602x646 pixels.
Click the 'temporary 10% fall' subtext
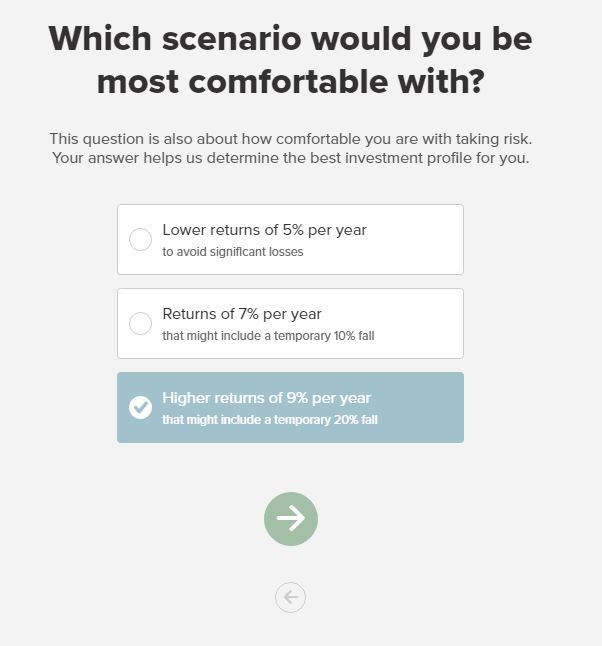click(x=324, y=336)
